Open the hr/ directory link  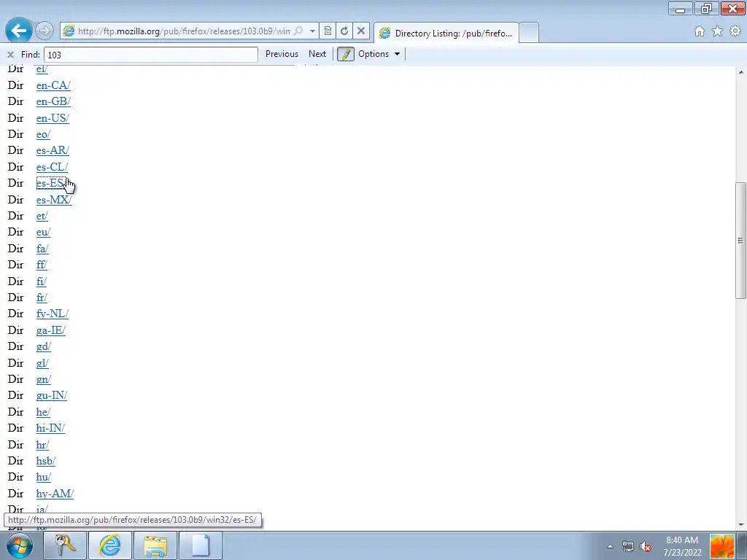coord(42,445)
